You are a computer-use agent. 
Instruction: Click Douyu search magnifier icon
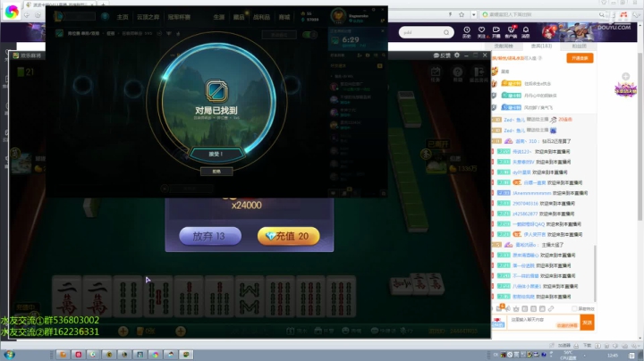coord(446,32)
